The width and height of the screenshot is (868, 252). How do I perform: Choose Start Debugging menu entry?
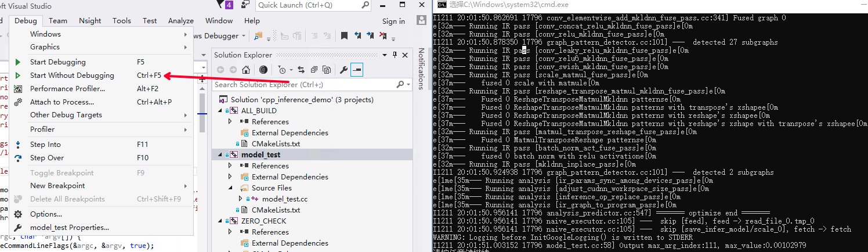[102, 62]
